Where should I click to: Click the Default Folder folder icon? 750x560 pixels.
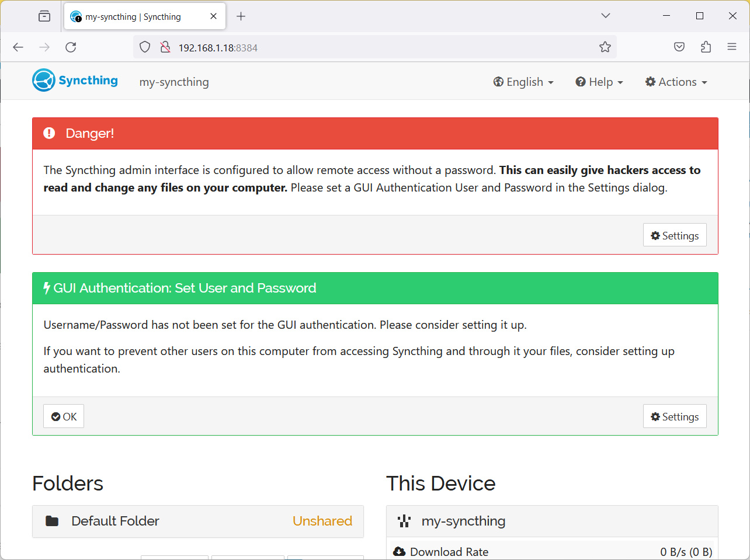tap(52, 521)
